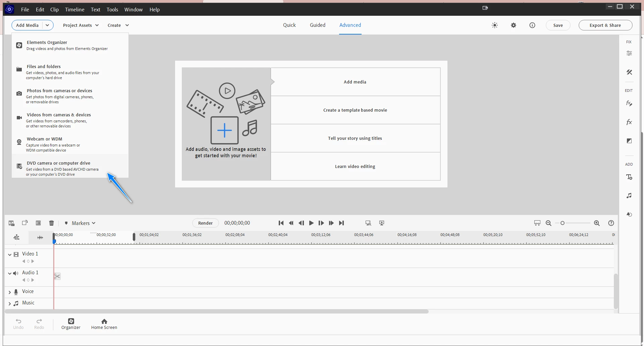
Task: Open the File menu
Action: tap(25, 9)
